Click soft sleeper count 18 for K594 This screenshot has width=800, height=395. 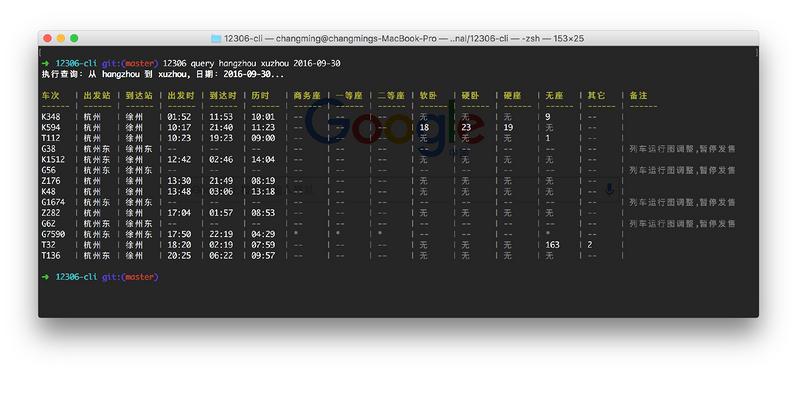click(x=424, y=128)
